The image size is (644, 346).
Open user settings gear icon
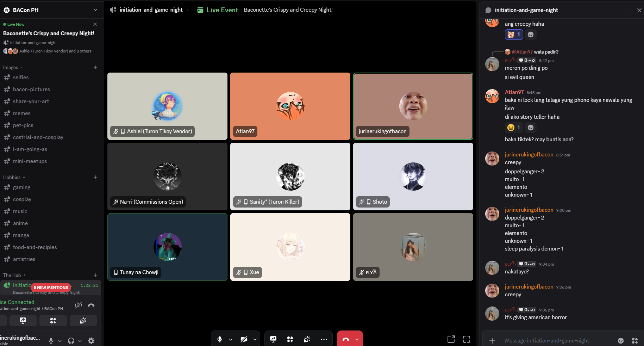click(x=91, y=341)
